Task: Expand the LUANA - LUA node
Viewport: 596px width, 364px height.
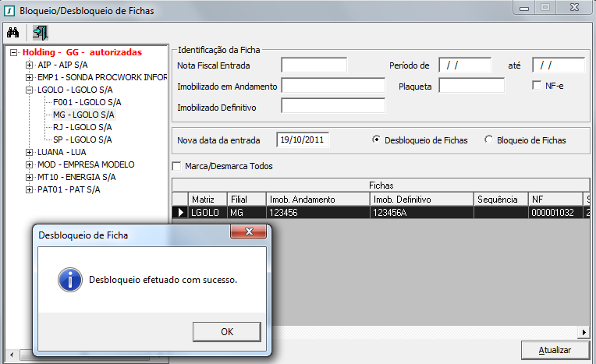Action: 30,152
